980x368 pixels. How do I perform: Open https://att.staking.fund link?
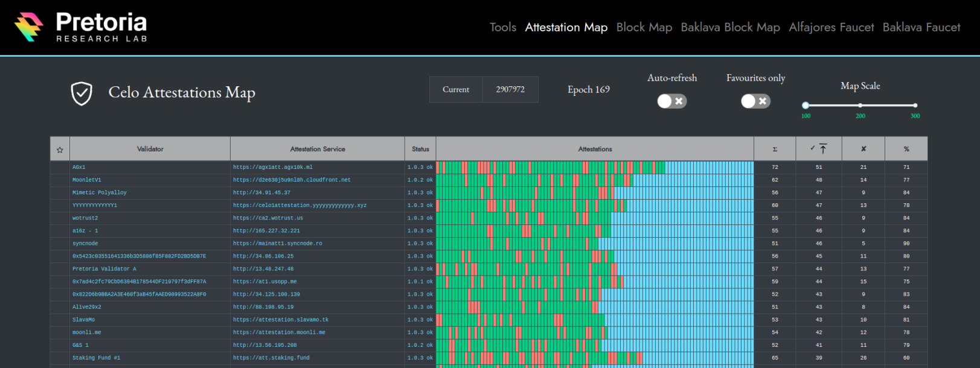pos(272,358)
